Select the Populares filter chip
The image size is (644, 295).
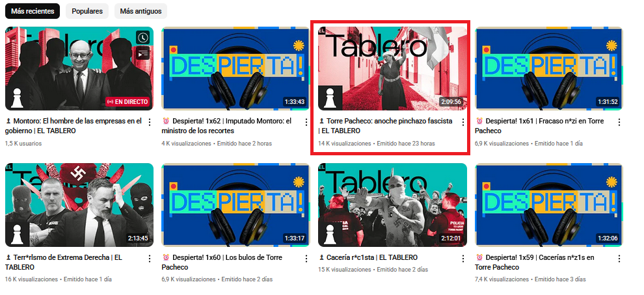(x=87, y=11)
